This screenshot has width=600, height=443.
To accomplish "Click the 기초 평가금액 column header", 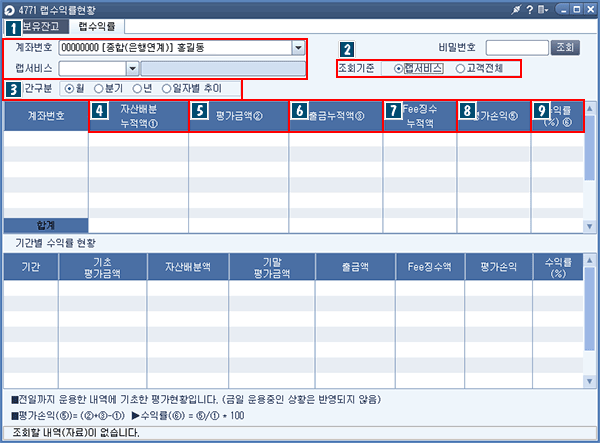I will pyautogui.click(x=103, y=267).
